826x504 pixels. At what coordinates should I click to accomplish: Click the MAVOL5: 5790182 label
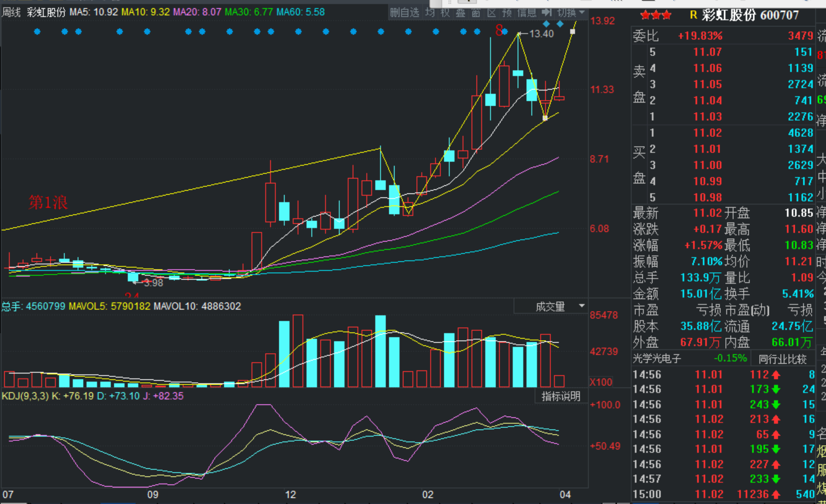point(109,306)
